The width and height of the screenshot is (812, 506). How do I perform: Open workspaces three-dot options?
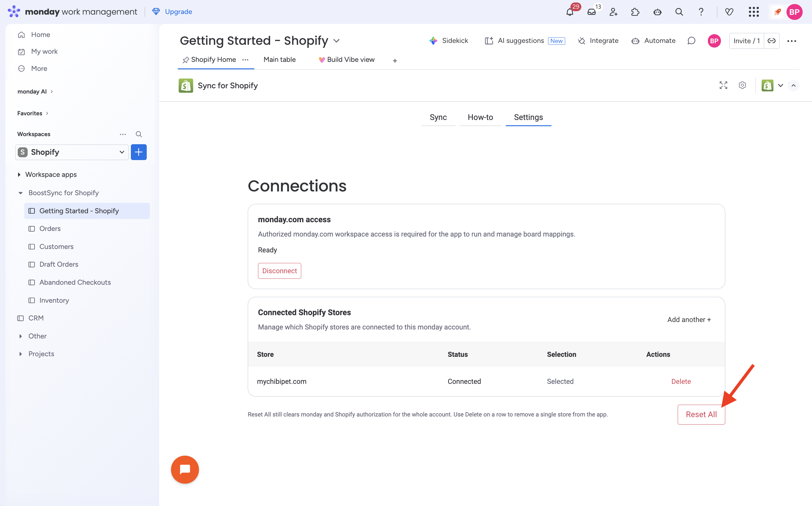click(x=123, y=134)
